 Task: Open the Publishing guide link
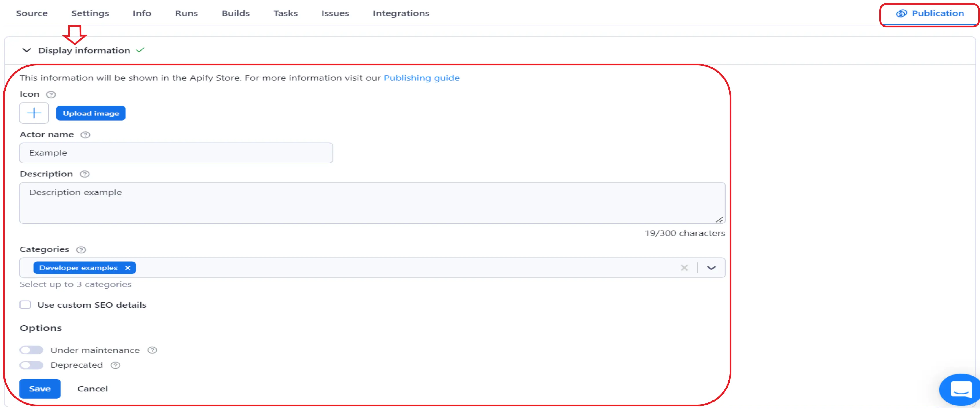421,78
